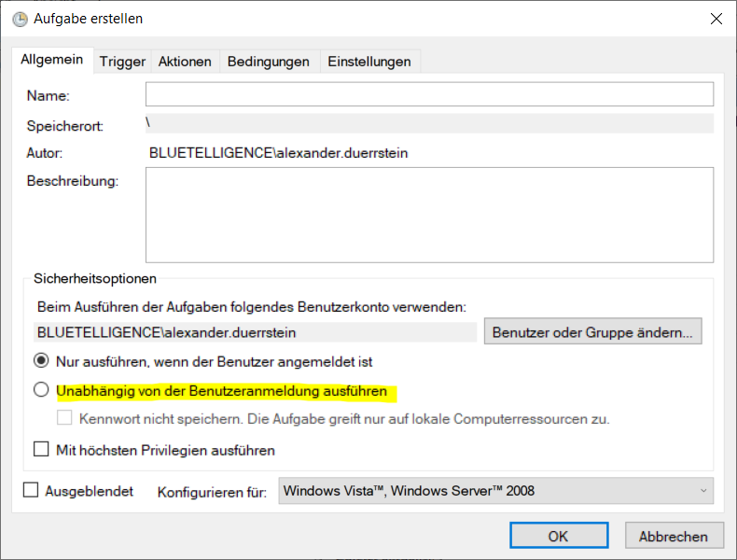
Task: Click the clock icon in the title bar
Action: [20, 19]
